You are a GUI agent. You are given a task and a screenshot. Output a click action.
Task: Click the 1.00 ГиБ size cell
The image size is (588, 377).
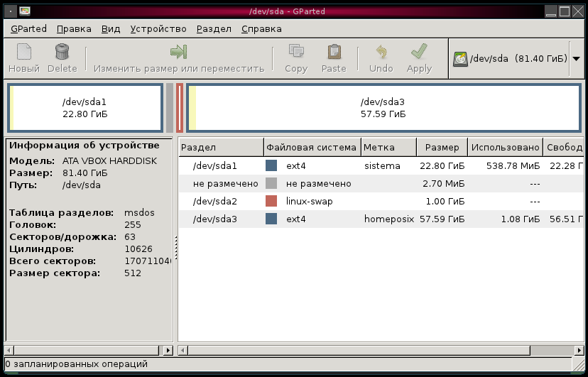(x=445, y=201)
